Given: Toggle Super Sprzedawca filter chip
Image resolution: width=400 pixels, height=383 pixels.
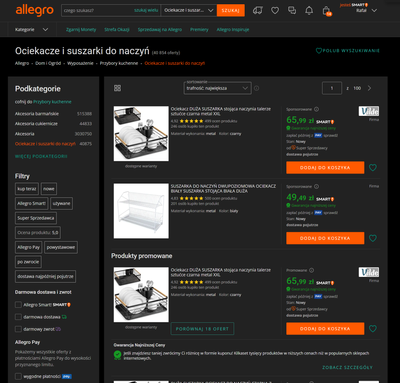Looking at the screenshot, I should click(x=36, y=218).
